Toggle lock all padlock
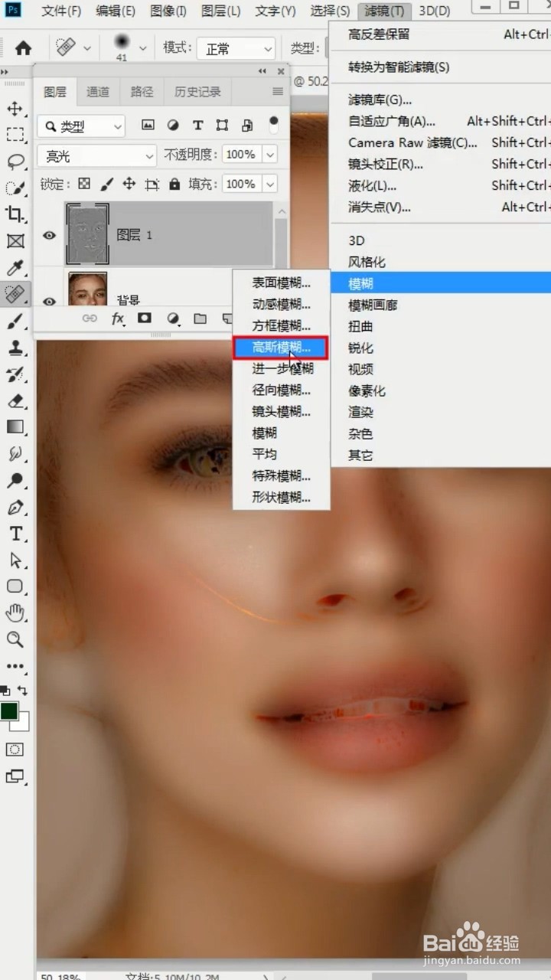The width and height of the screenshot is (551, 980). (x=174, y=185)
